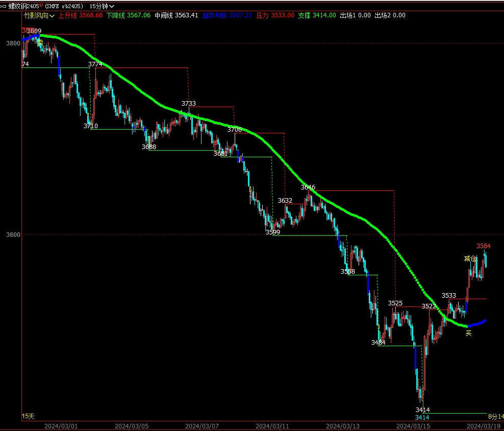Click the 出场1 exit legend label
This screenshot has height=431, width=504.
(x=348, y=15)
